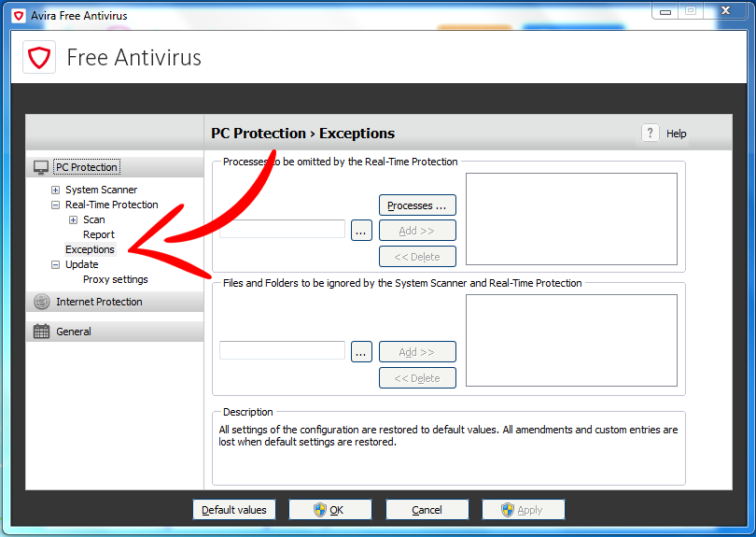Open the Internet Protection section

pyautogui.click(x=114, y=302)
